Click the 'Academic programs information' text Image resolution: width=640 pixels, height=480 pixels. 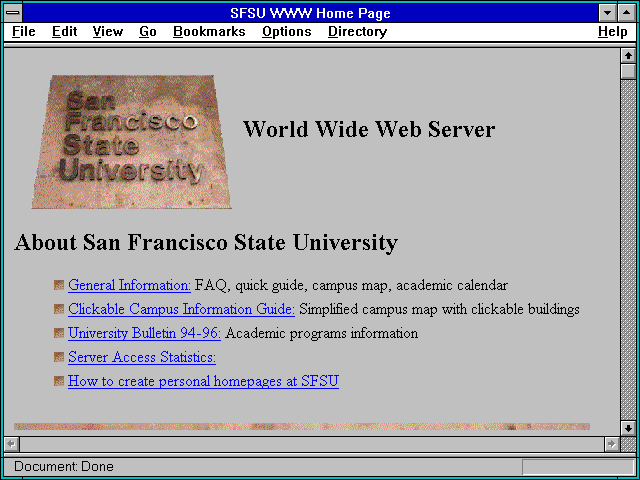point(322,333)
